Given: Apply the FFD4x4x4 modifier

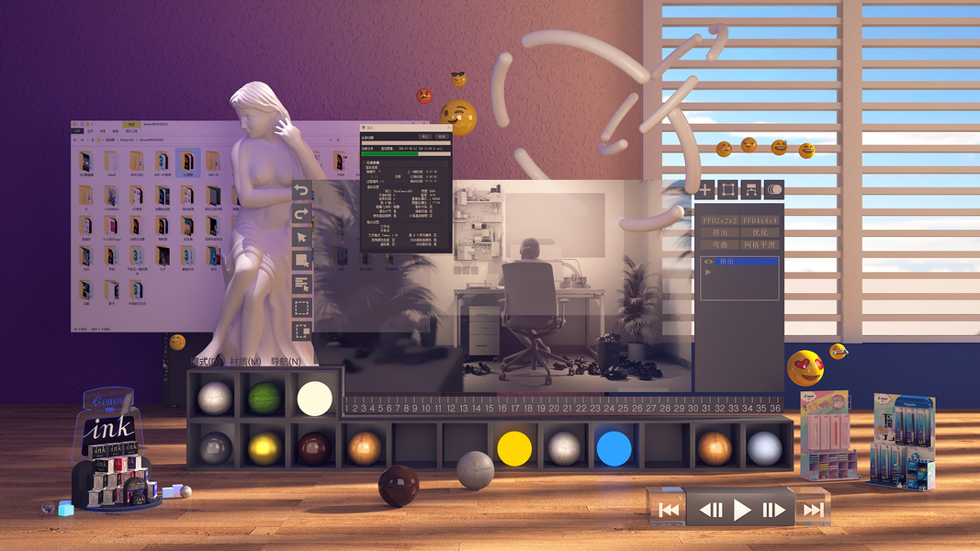Looking at the screenshot, I should pos(760,220).
